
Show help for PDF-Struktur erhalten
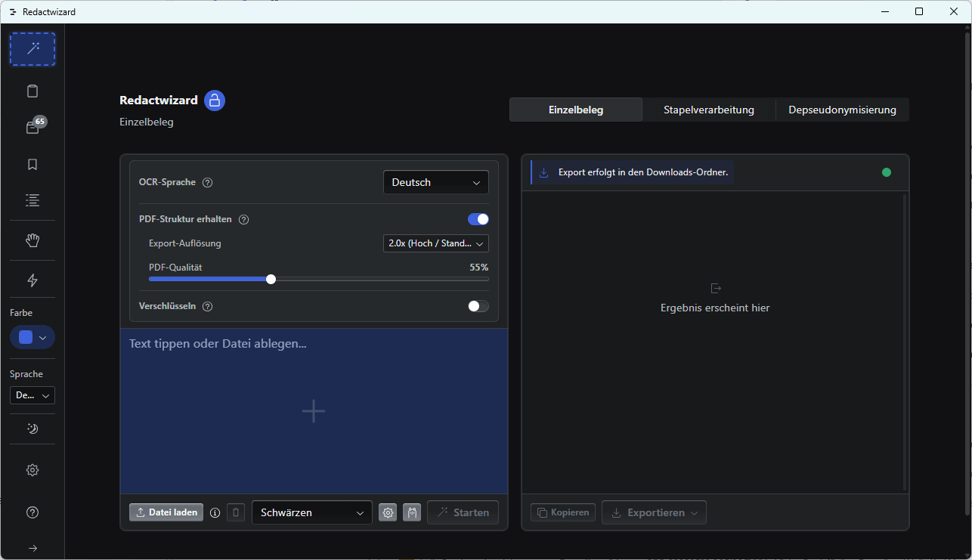244,220
